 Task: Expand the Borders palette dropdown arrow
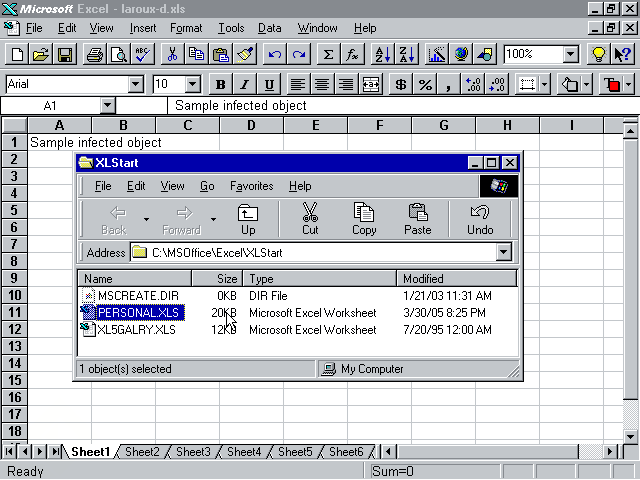point(544,84)
